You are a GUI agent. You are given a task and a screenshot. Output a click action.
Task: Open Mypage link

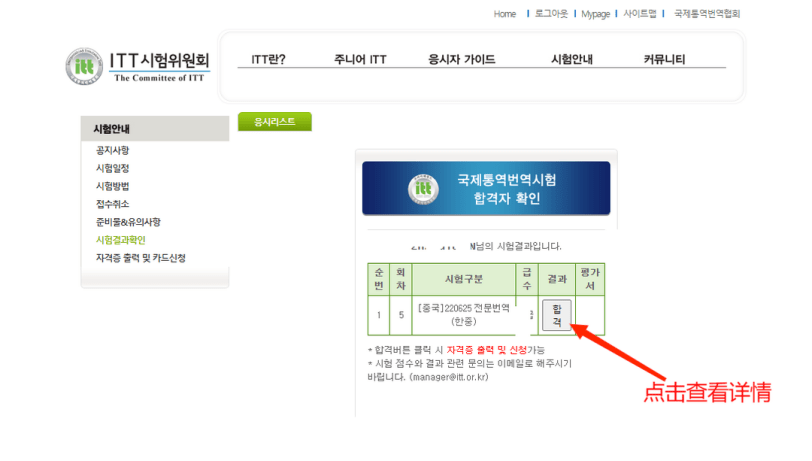tap(596, 14)
